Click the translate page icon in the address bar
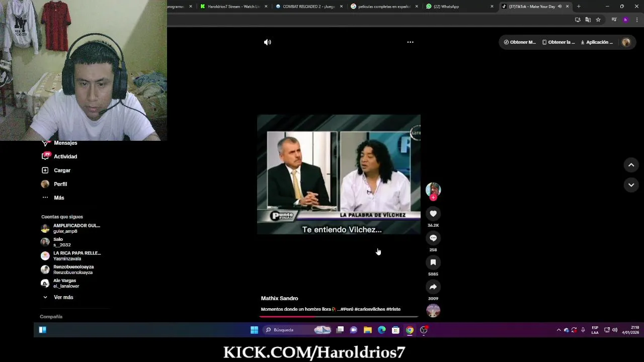 tap(588, 20)
